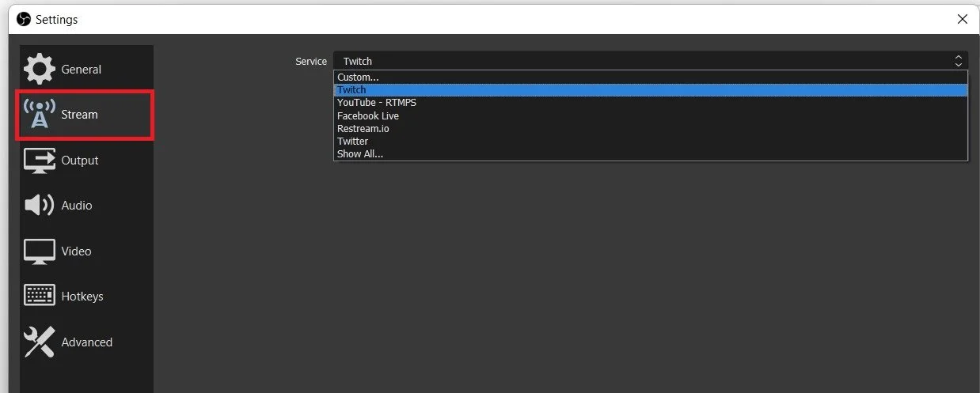Switch to the General tab label

82,70
